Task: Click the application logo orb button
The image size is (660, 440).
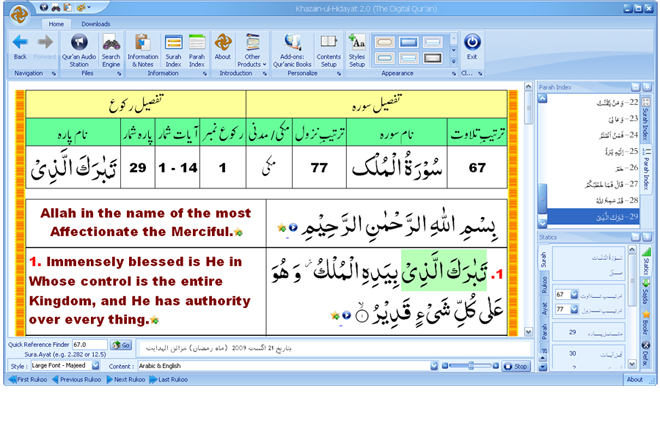Action: (x=19, y=15)
